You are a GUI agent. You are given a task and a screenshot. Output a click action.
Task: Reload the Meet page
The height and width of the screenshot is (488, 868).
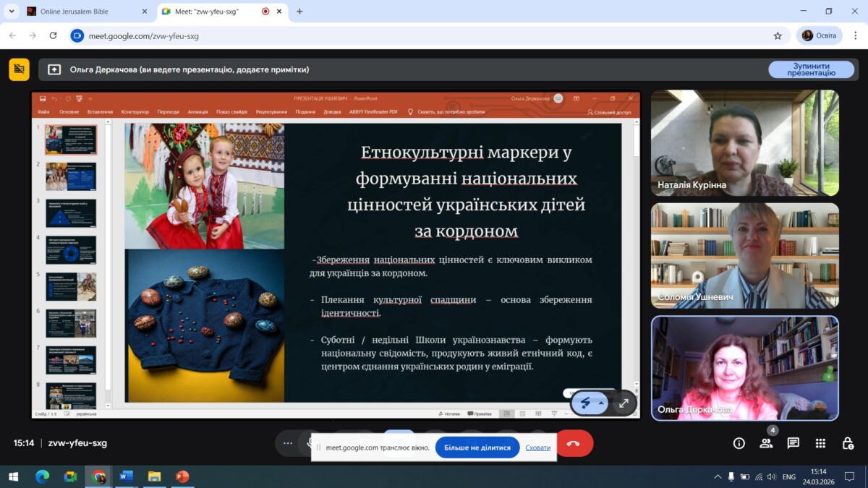point(53,35)
